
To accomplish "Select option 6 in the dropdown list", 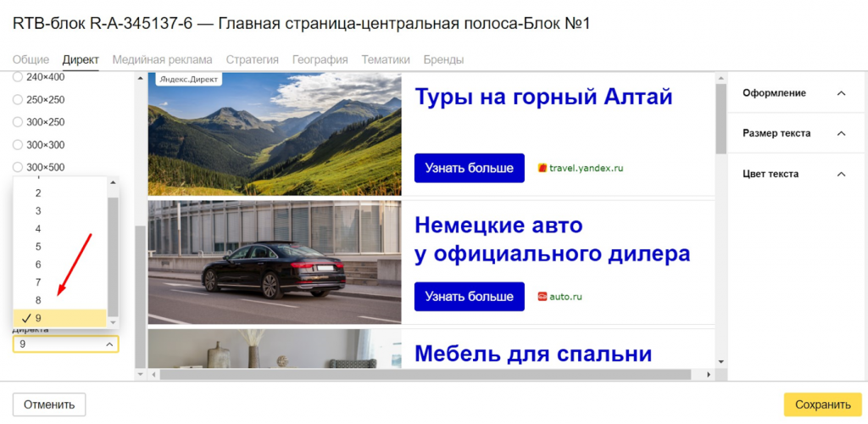I will (x=60, y=265).
